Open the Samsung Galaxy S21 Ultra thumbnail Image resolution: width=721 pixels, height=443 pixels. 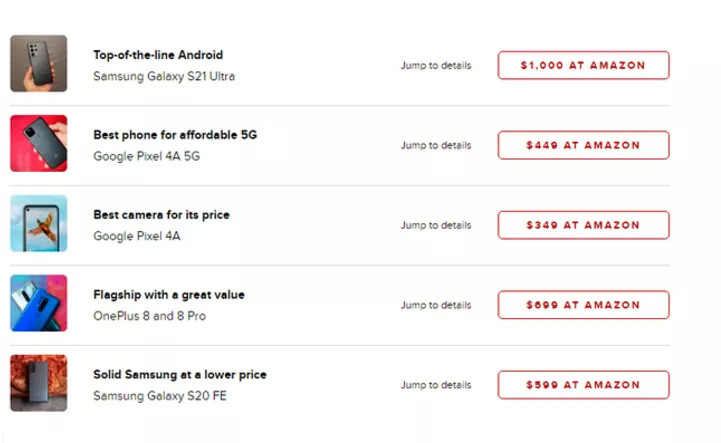[x=39, y=63]
